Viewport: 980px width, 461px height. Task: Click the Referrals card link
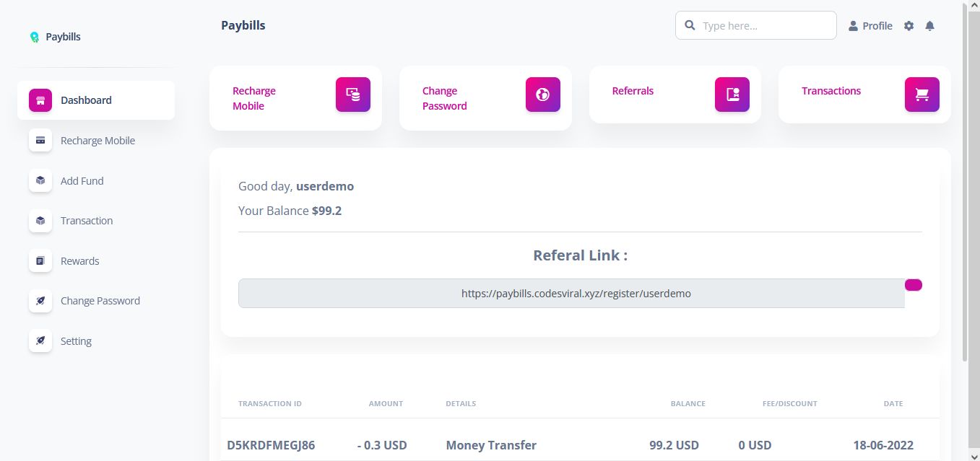pyautogui.click(x=633, y=91)
